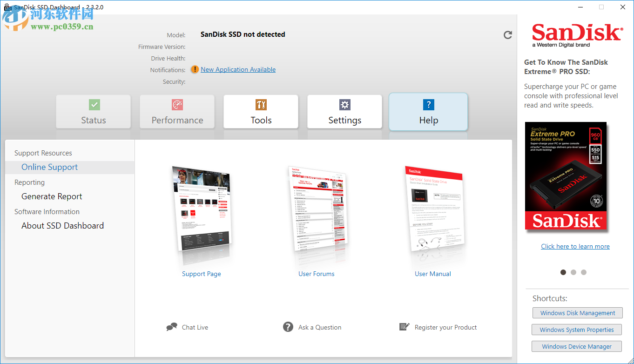Click the Ask a Question circle icon
The width and height of the screenshot is (634, 364).
pyautogui.click(x=288, y=327)
